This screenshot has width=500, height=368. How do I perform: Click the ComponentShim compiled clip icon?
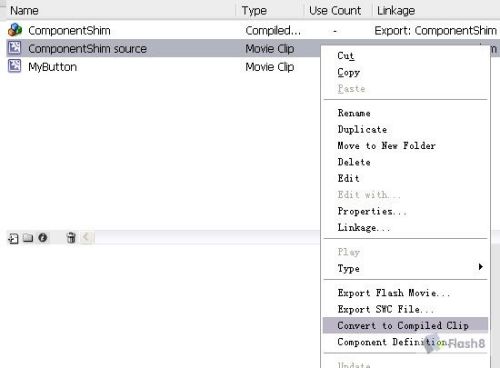pos(15,30)
